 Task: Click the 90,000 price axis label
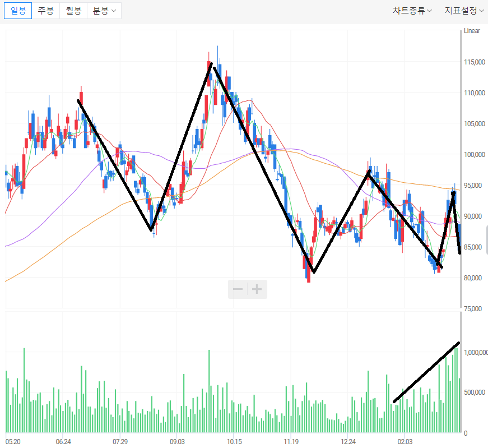coord(473,216)
